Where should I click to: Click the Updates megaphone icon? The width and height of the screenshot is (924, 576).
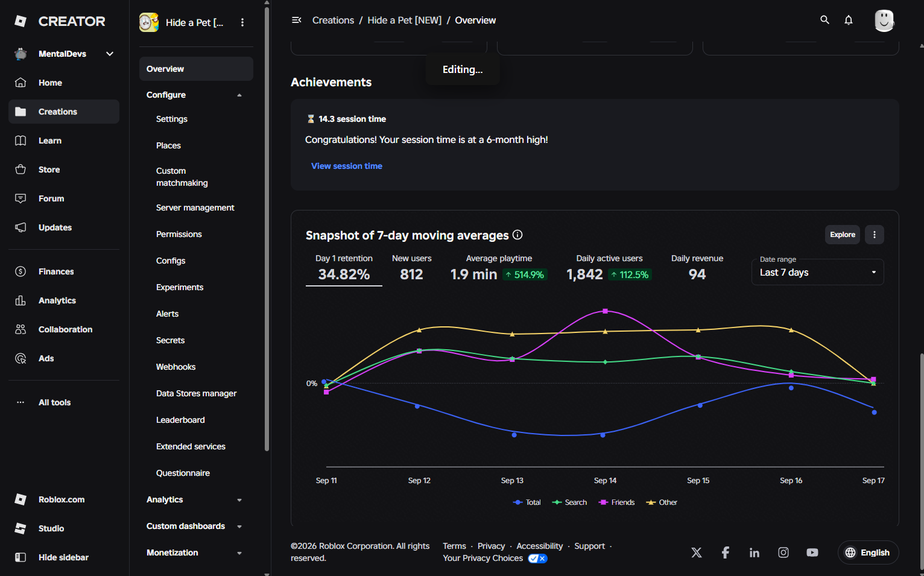pyautogui.click(x=21, y=227)
